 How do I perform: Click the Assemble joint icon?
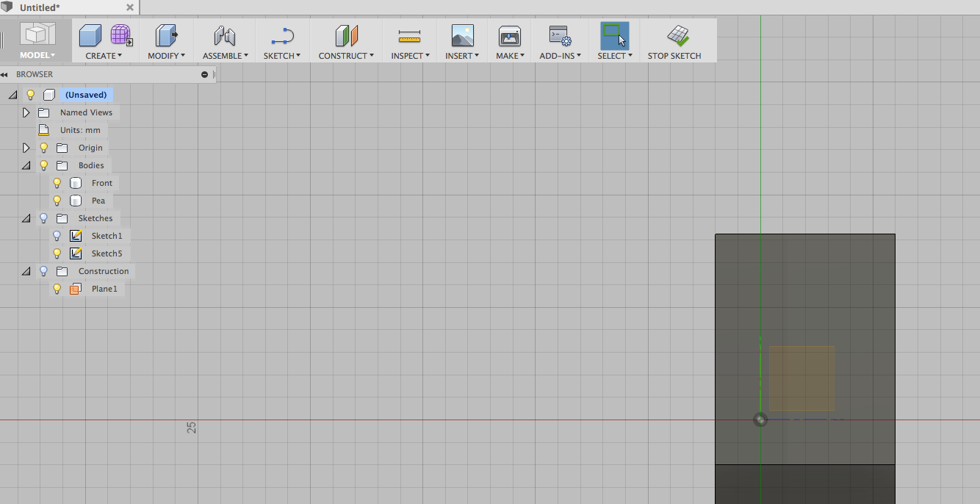[224, 35]
